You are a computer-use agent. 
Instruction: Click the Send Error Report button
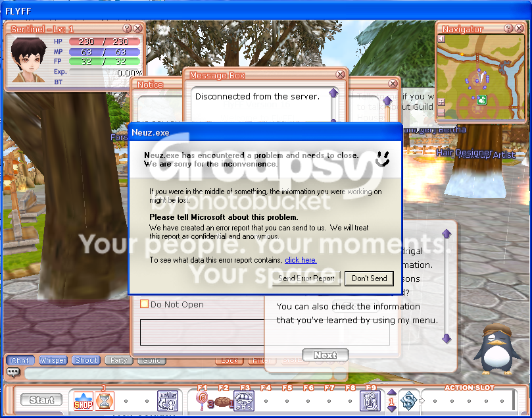pos(306,278)
